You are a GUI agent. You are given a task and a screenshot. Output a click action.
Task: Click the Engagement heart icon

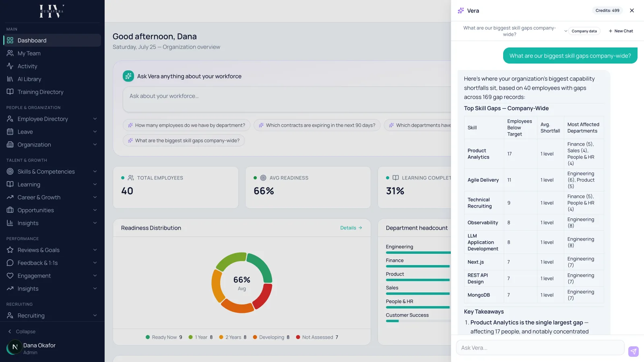coord(10,276)
